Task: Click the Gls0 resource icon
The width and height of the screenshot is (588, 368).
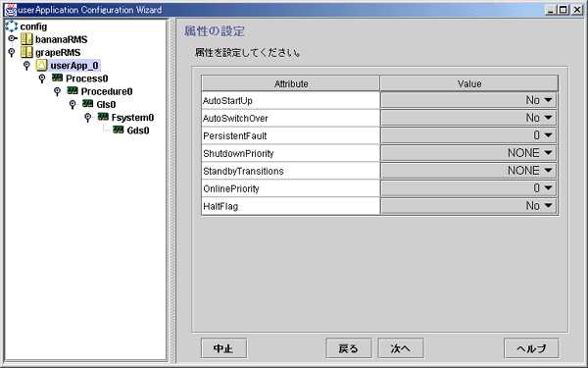Action: pyautogui.click(x=88, y=104)
